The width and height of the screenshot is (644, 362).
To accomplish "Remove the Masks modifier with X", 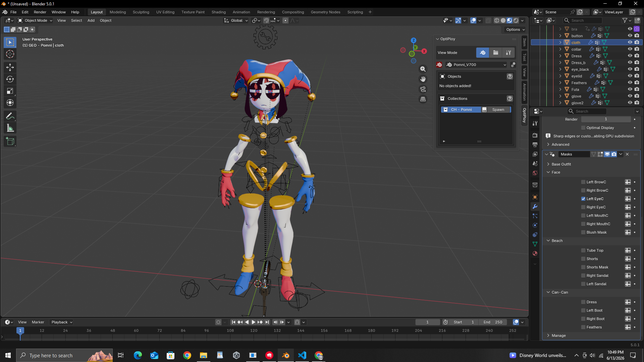I will 627,154.
